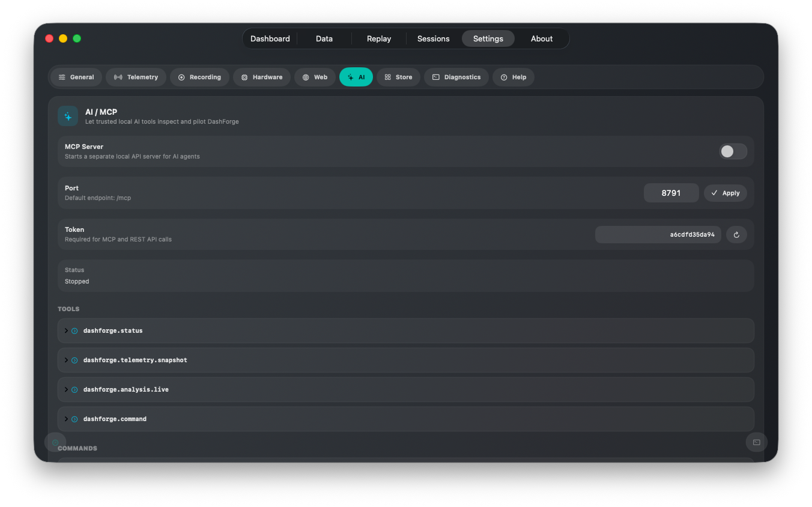Viewport: 812px width, 507px height.
Task: Click the COMMANDS section heading
Action: click(x=77, y=449)
